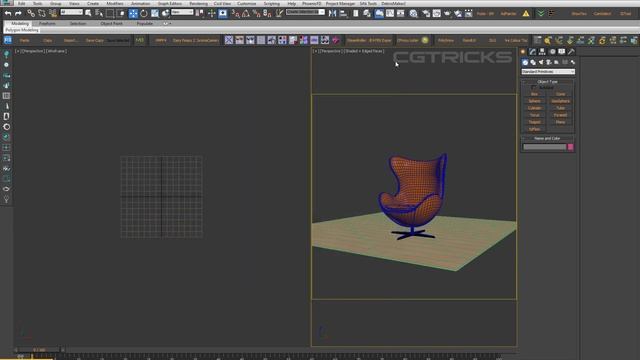Click the left viewport Wireframe label
The height and width of the screenshot is (360, 640).
coord(56,51)
